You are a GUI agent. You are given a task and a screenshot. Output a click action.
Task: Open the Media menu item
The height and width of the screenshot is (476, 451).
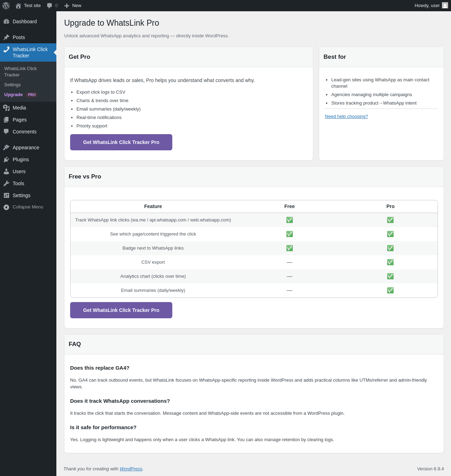(19, 108)
